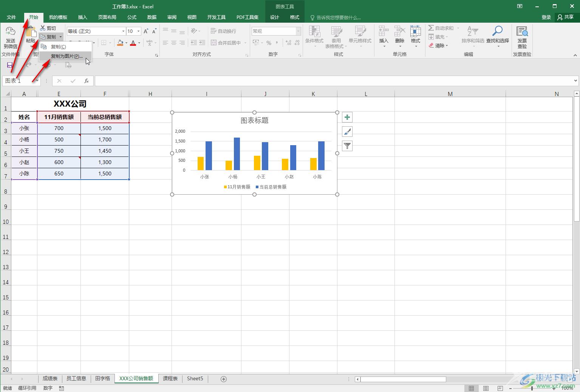Open the File (文件) tab

pos(11,17)
